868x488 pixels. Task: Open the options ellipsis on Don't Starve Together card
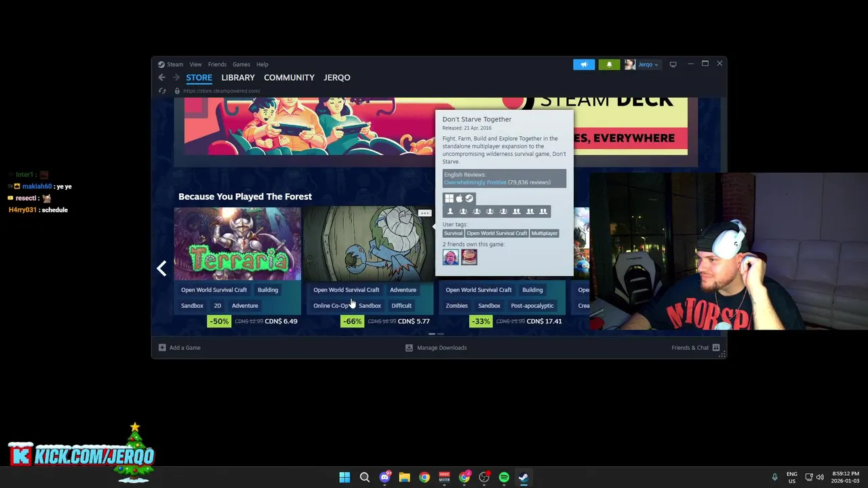click(x=425, y=213)
